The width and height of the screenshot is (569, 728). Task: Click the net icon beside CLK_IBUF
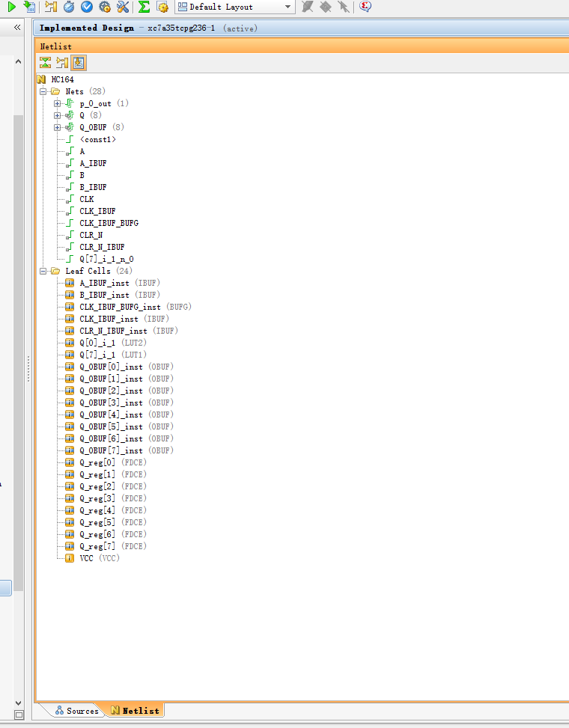pyautogui.click(x=70, y=211)
